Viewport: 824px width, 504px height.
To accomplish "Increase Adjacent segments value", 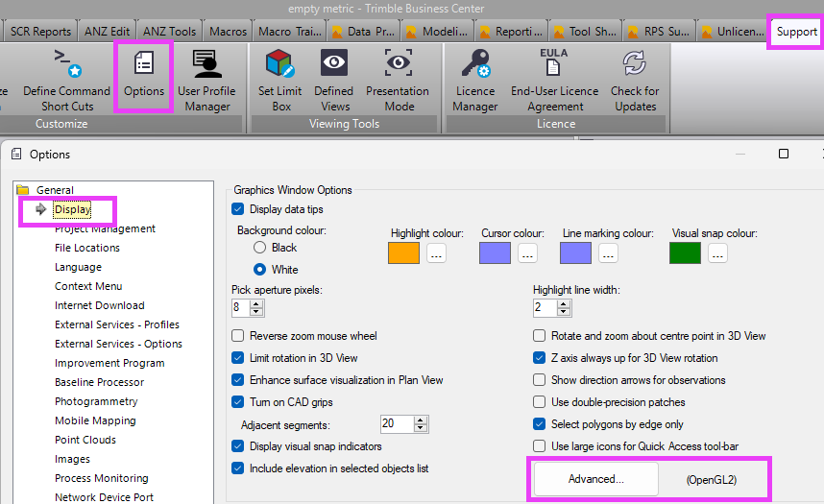I will pos(421,420).
